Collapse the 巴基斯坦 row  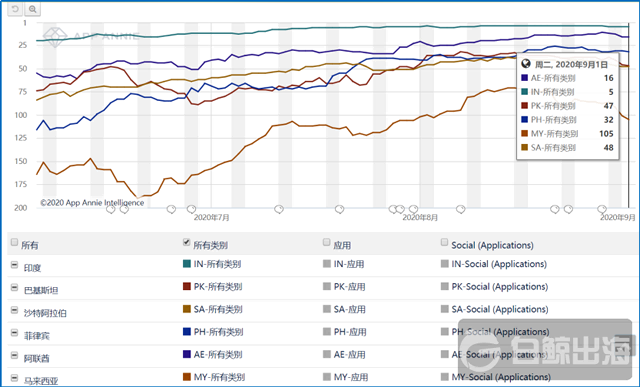[14, 288]
